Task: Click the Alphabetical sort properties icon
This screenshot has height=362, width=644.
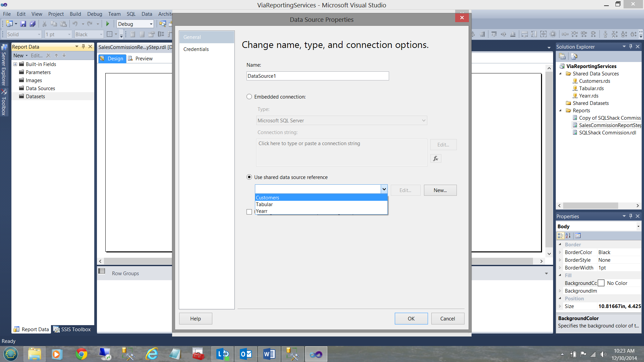Action: pos(568,236)
